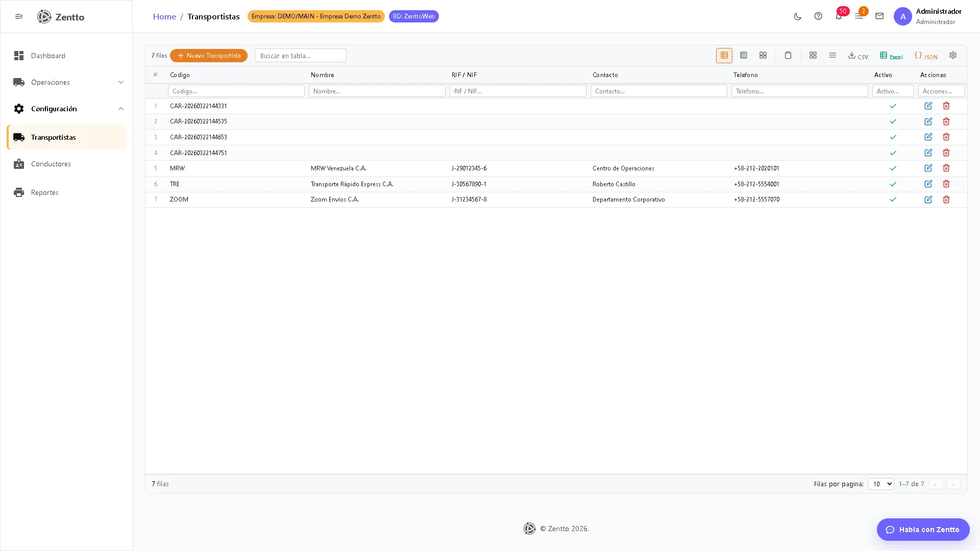
Task: Click the BD: ZenttoWeb badge
Action: point(414,16)
